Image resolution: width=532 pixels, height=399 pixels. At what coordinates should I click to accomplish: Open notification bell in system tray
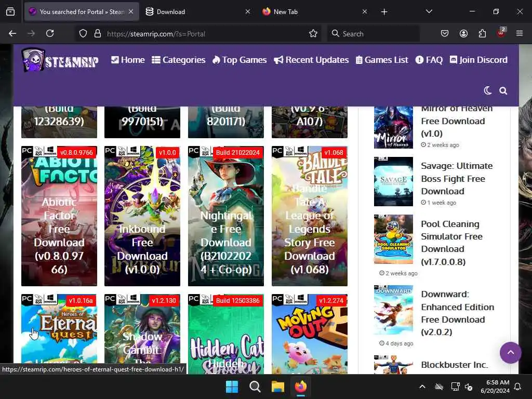click(518, 387)
